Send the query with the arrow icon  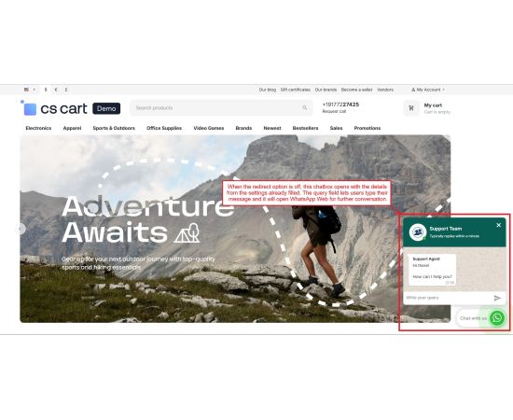[x=497, y=298]
